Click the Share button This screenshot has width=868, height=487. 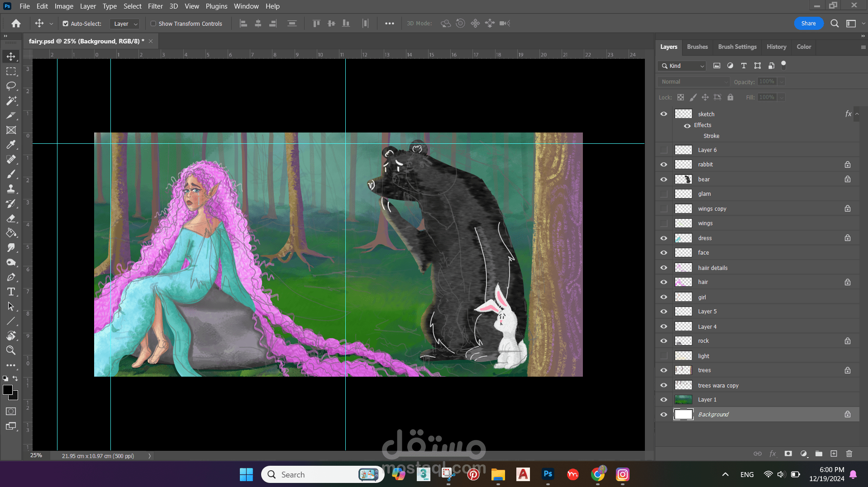click(x=808, y=24)
